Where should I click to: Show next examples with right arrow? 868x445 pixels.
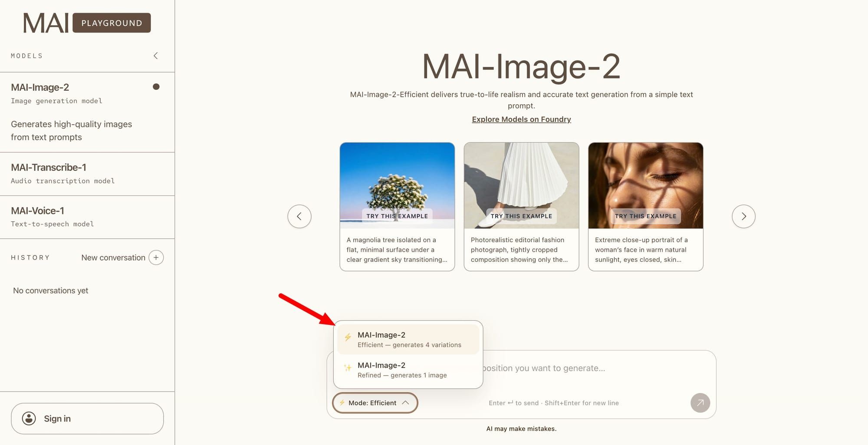coord(743,216)
